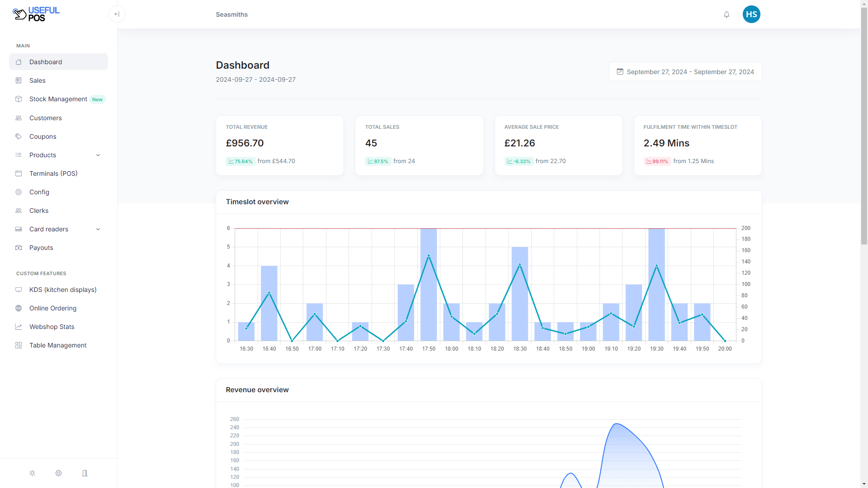The width and height of the screenshot is (868, 488).
Task: Collapse the sidebar with the arrow button
Action: click(x=117, y=14)
